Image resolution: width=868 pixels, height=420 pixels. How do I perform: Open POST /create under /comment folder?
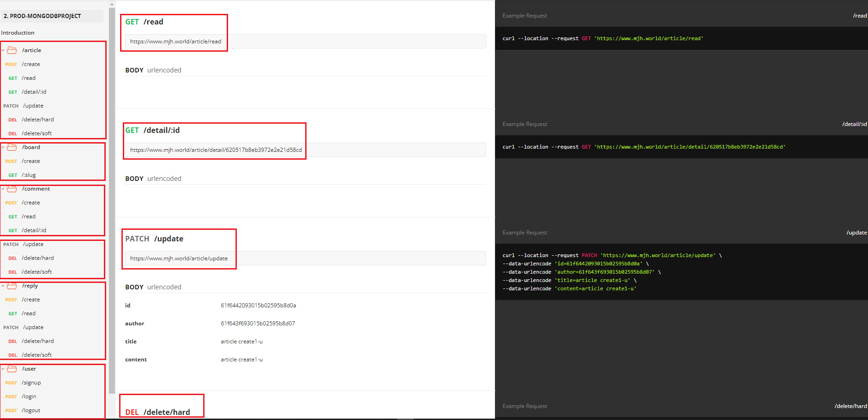tap(23, 203)
